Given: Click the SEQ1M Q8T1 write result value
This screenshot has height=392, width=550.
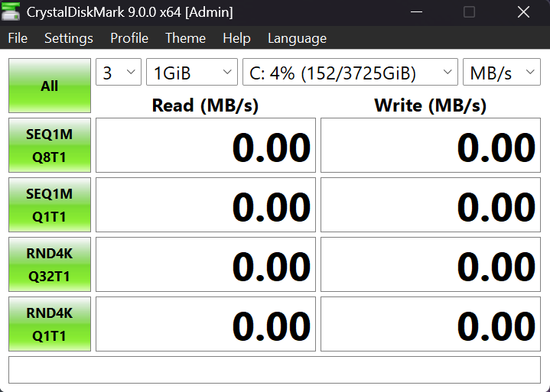Looking at the screenshot, I should (x=431, y=145).
